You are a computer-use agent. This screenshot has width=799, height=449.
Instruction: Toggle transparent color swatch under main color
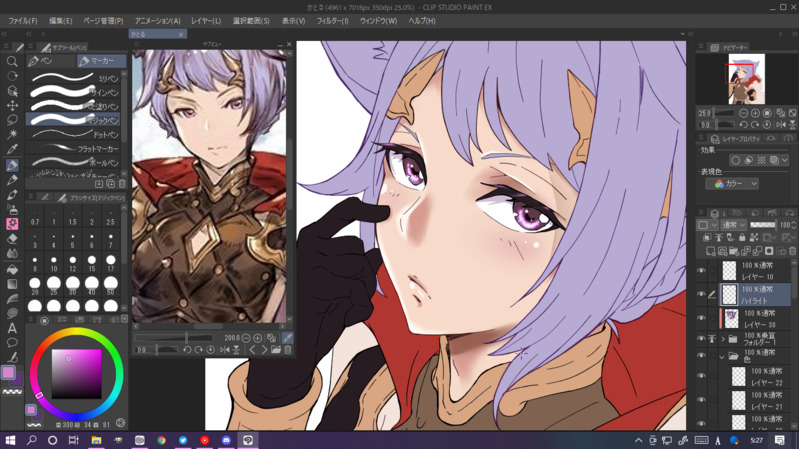coord(12,392)
